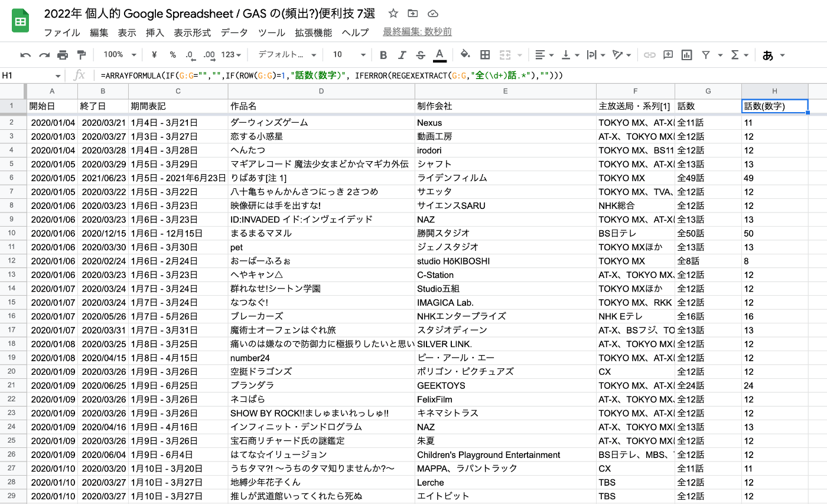
Task: Select cell 2020/12/15
Action: tap(103, 234)
